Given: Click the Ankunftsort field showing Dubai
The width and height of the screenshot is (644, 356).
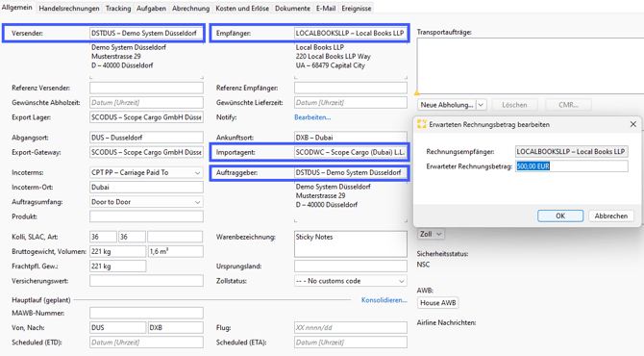Looking at the screenshot, I should [350, 138].
